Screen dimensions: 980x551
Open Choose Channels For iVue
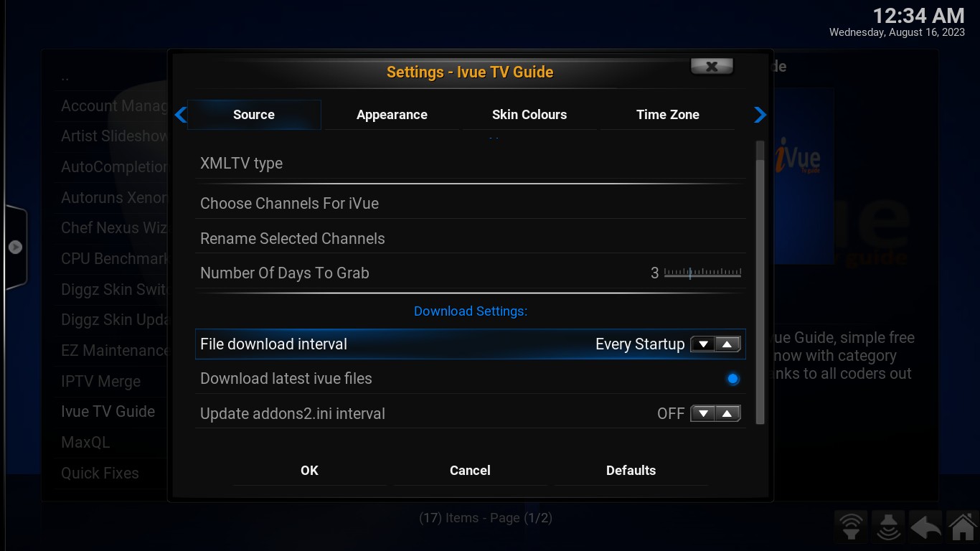tap(471, 204)
